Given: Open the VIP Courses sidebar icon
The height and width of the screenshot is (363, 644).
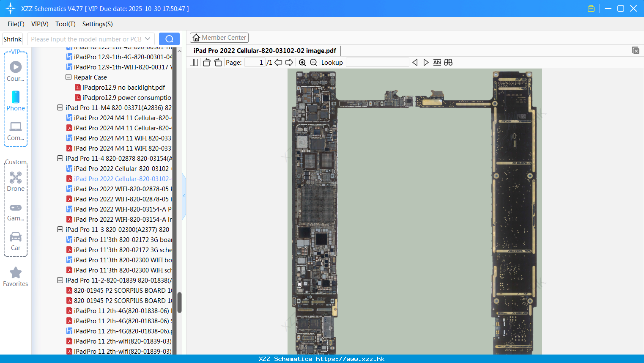Looking at the screenshot, I should click(16, 71).
